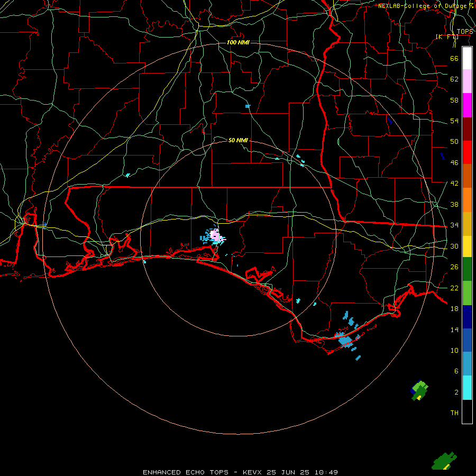
Task: Click the light green swatch near 22
Action: coord(467,293)
